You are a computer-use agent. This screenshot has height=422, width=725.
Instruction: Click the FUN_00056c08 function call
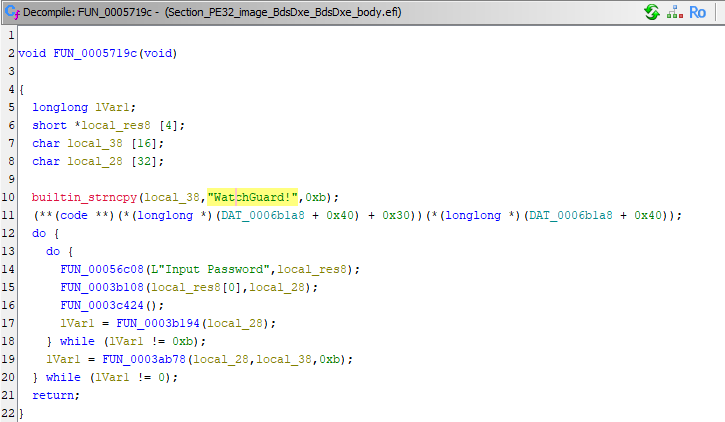tap(102, 269)
